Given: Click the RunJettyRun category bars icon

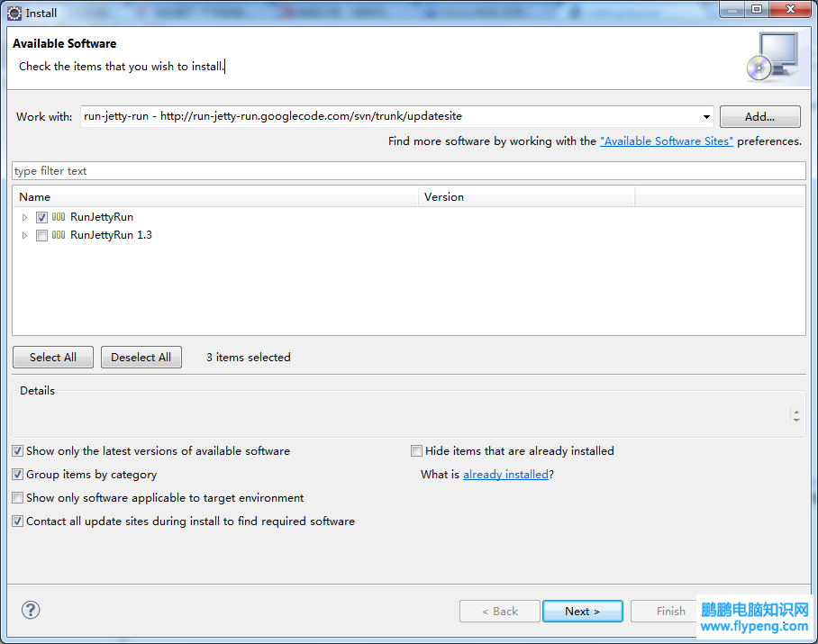Looking at the screenshot, I should pyautogui.click(x=59, y=217).
